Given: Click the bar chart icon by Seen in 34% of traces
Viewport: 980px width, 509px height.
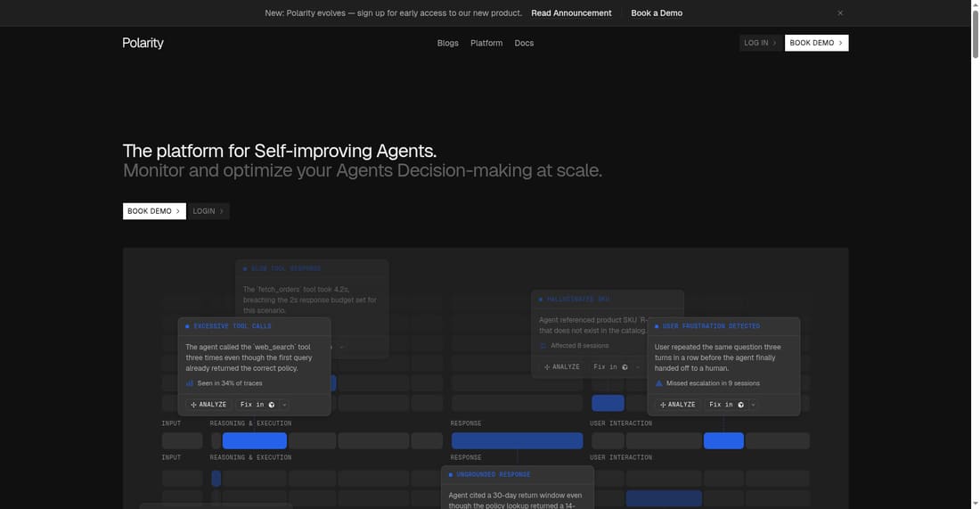Looking at the screenshot, I should coord(190,383).
